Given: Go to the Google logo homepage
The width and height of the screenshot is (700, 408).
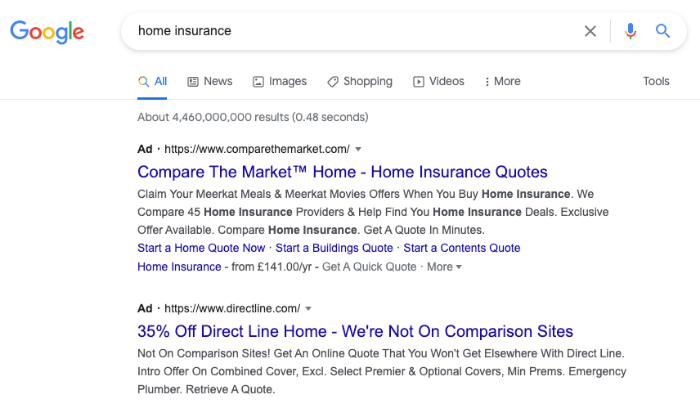Looking at the screenshot, I should pos(47,32).
